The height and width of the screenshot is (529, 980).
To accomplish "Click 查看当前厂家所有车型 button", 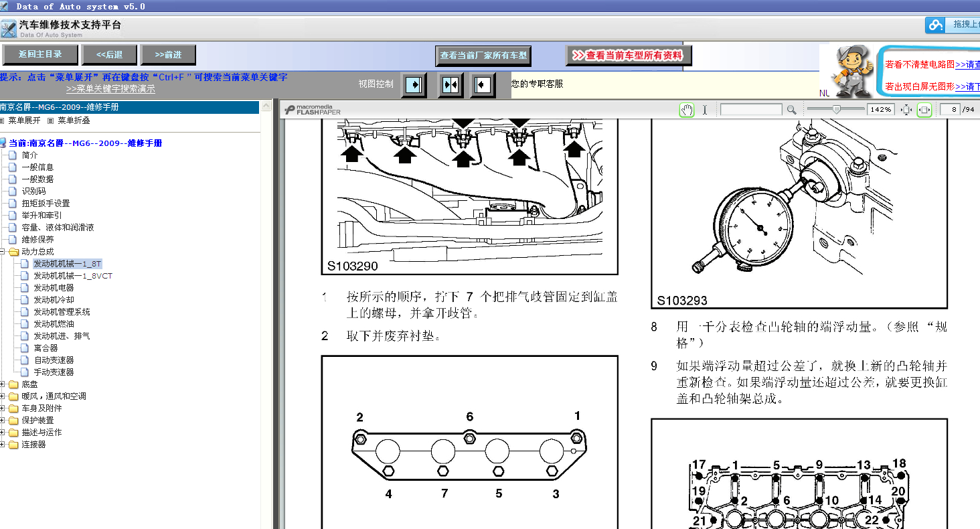I will (x=483, y=56).
